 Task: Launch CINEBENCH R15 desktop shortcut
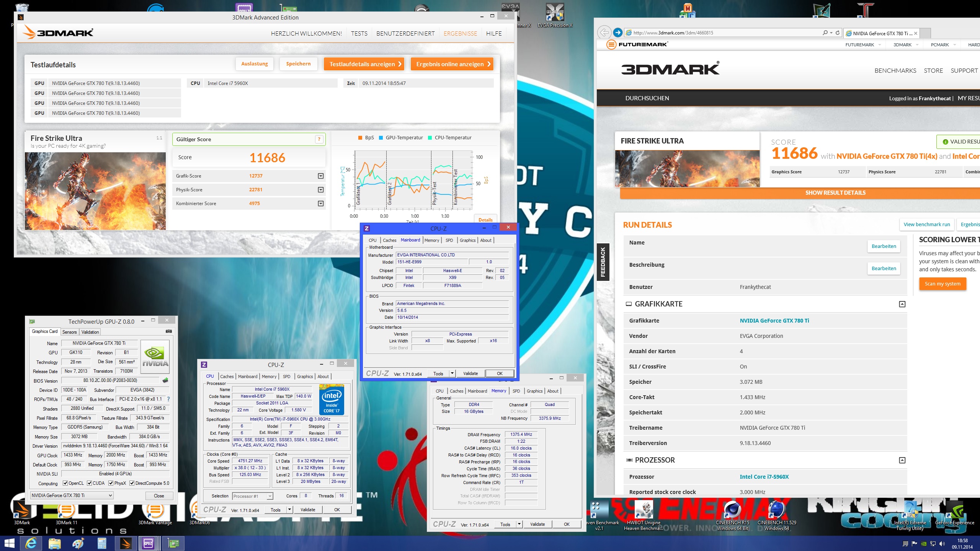[x=732, y=515]
